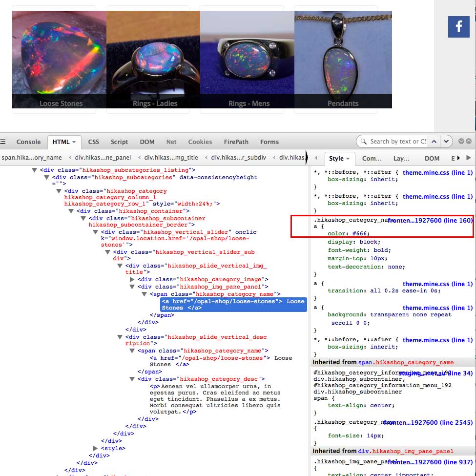Click the 'display: block;' property

click(x=353, y=242)
